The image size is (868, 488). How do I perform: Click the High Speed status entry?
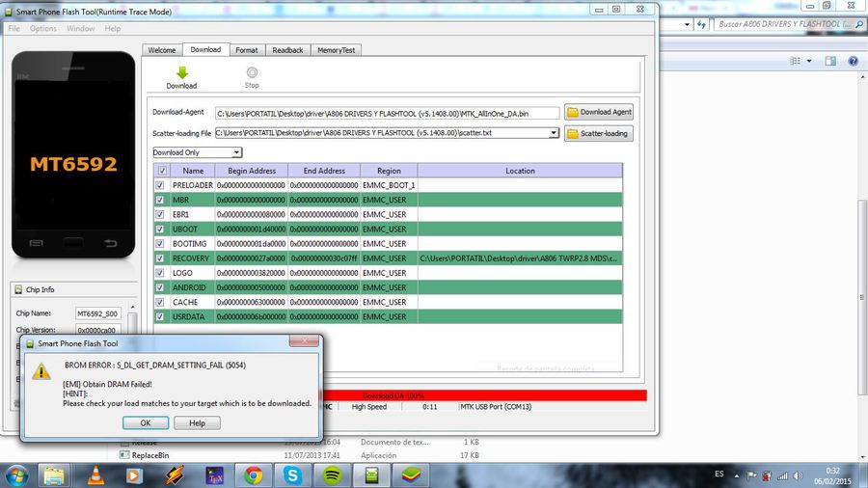(x=368, y=407)
